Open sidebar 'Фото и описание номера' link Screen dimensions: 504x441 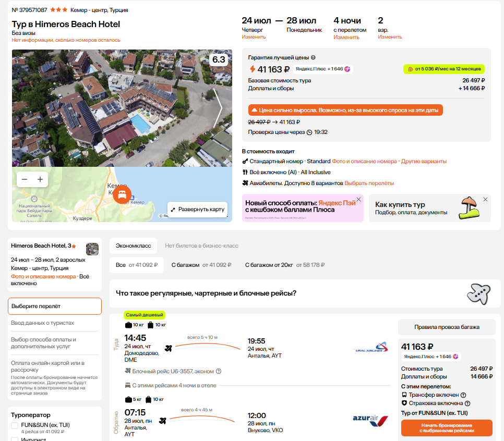point(43,277)
